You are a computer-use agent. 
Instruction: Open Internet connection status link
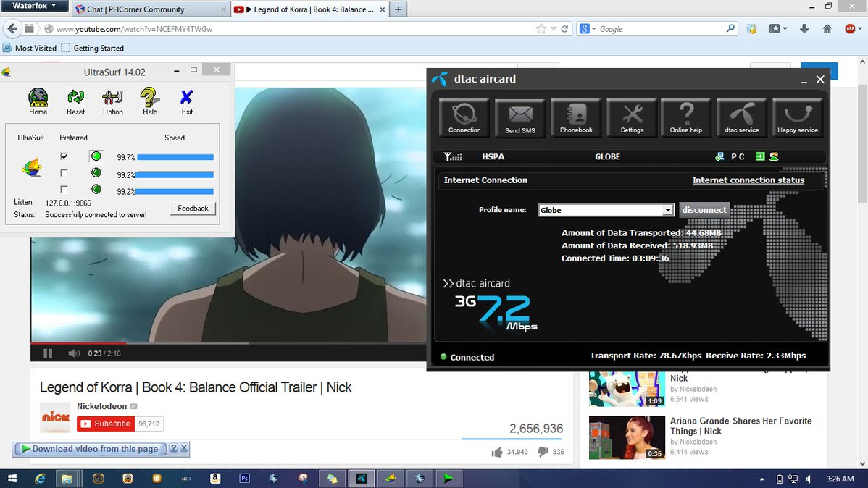click(748, 180)
